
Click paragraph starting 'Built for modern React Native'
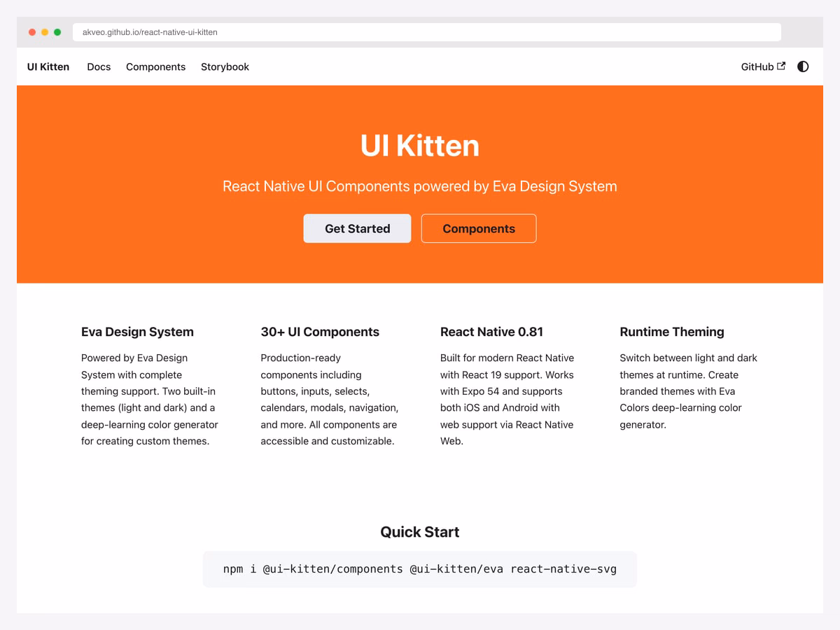(x=507, y=399)
